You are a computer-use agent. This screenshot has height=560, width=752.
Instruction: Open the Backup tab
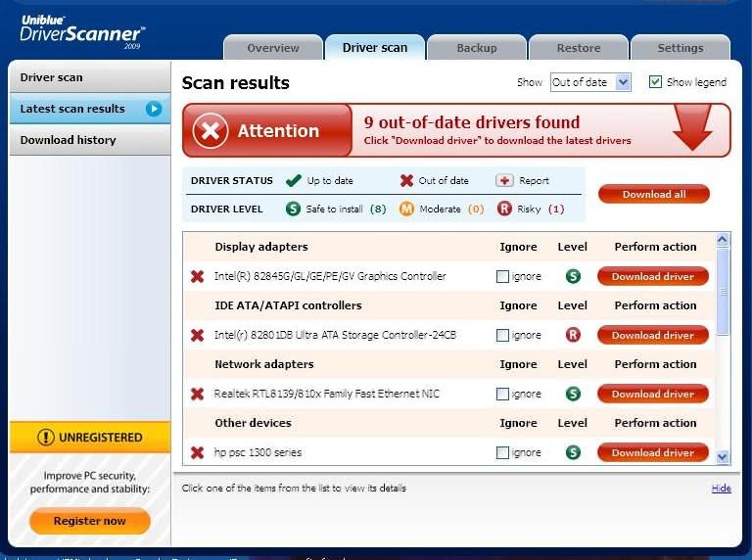coord(477,48)
